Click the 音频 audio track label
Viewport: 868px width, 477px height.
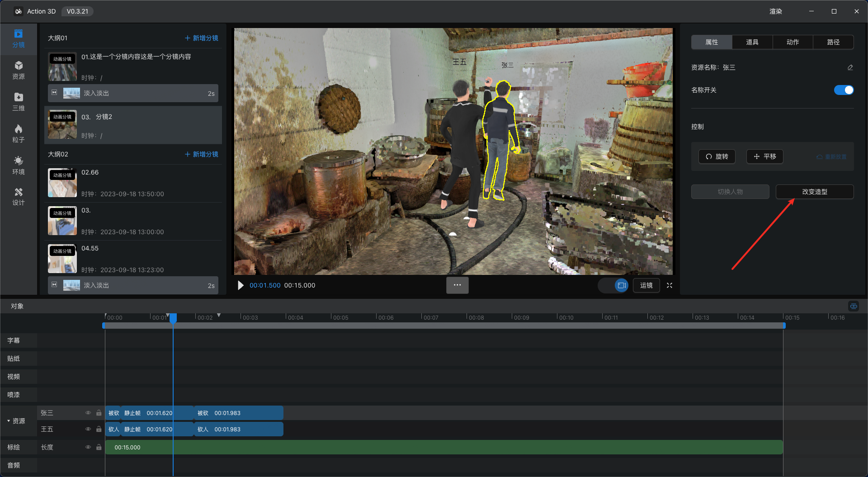pos(14,465)
